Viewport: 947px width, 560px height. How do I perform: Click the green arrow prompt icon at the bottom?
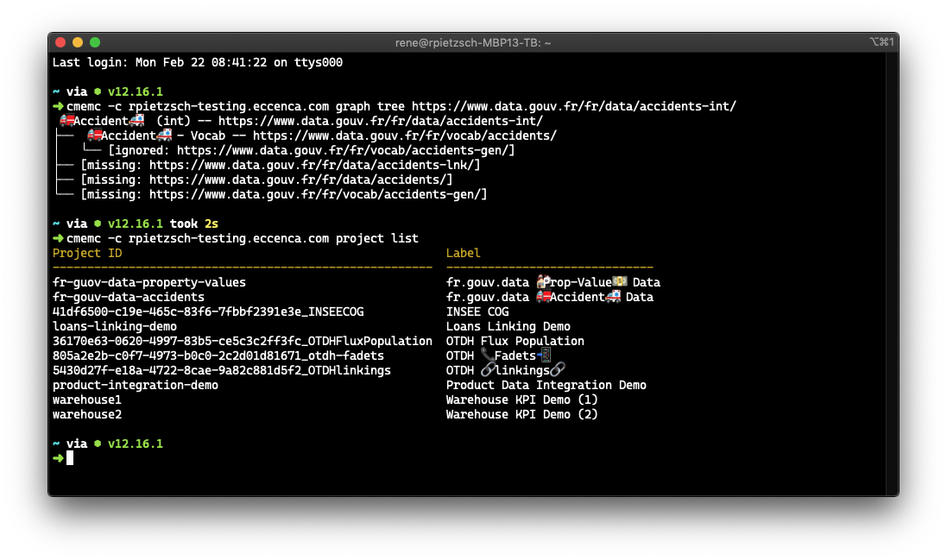pyautogui.click(x=58, y=457)
